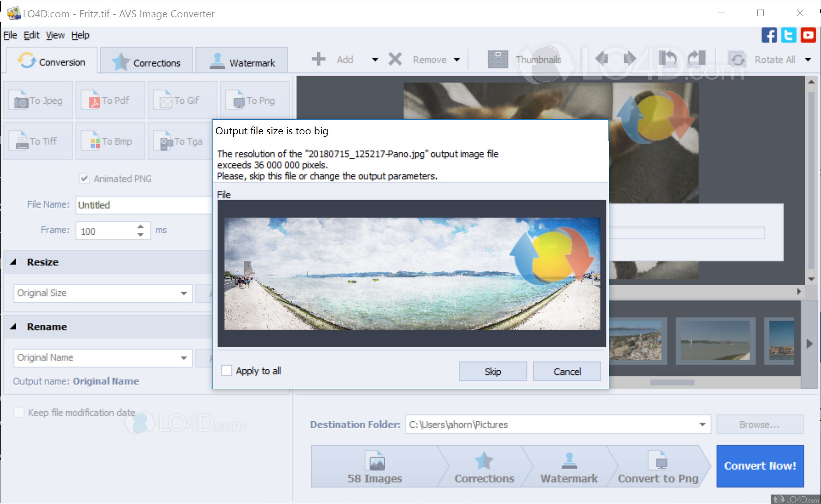Skip the oversized output file

coord(492,371)
